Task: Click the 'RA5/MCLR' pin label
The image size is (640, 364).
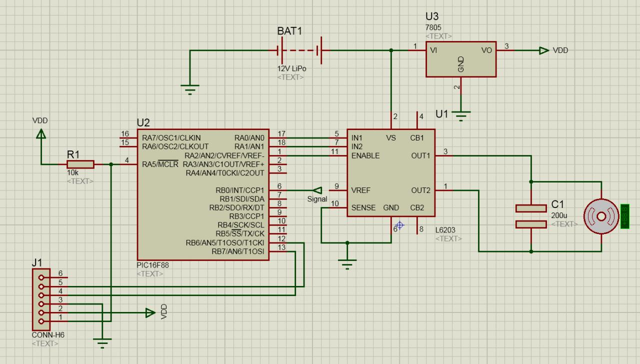Action: (x=160, y=164)
